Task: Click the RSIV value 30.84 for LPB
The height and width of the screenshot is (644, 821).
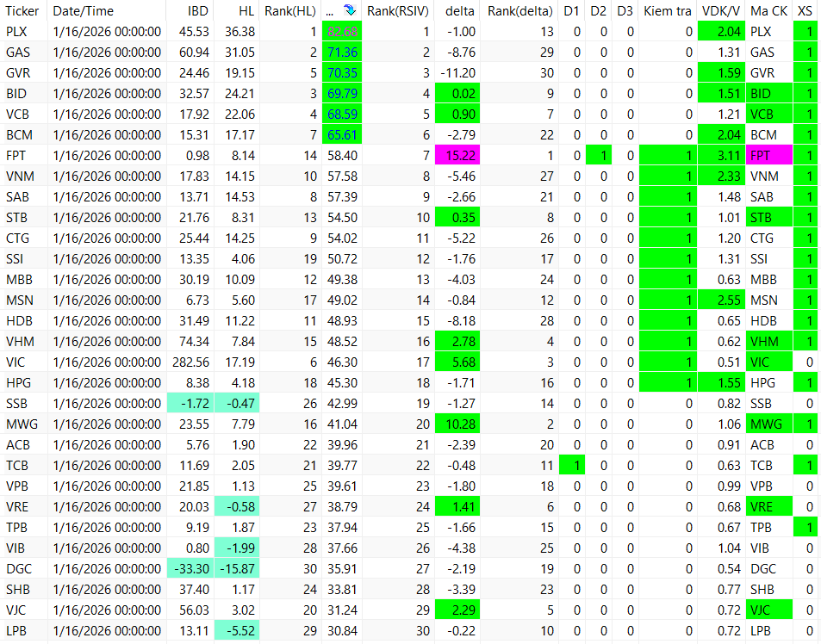Action: 342,631
